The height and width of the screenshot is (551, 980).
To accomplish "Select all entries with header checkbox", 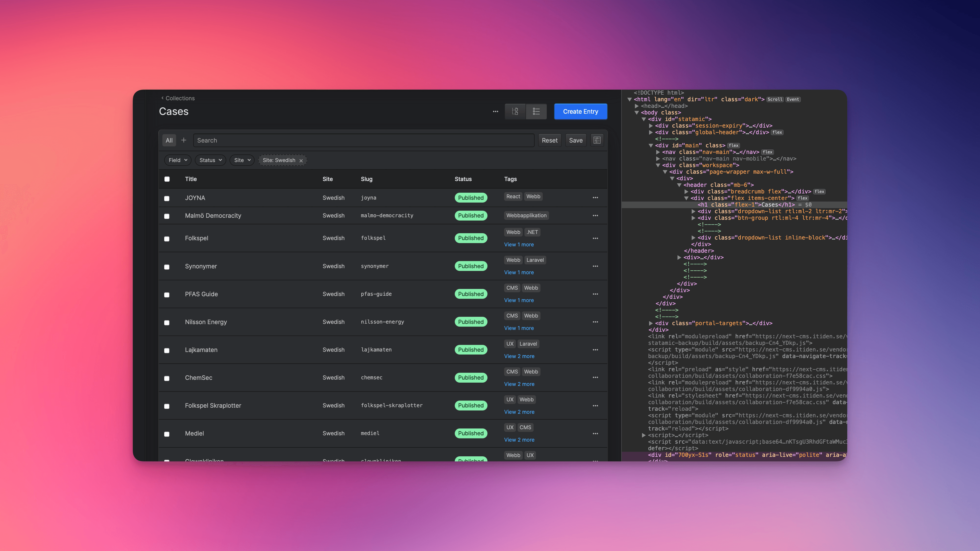I will pyautogui.click(x=167, y=179).
